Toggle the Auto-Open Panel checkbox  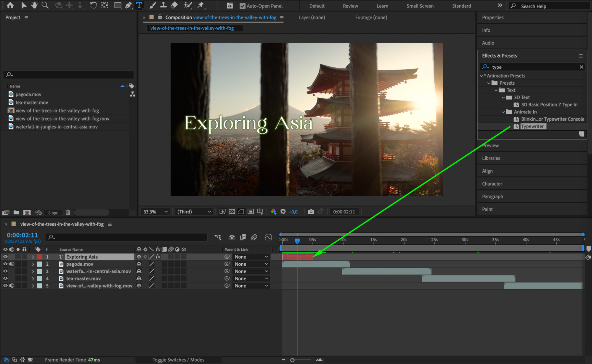(x=243, y=6)
